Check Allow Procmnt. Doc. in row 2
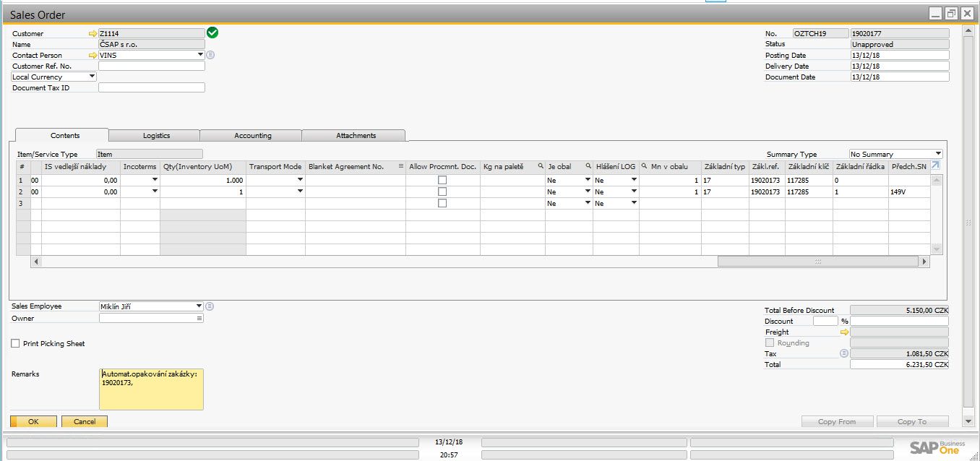Screen dimensions: 980x461 442,191
